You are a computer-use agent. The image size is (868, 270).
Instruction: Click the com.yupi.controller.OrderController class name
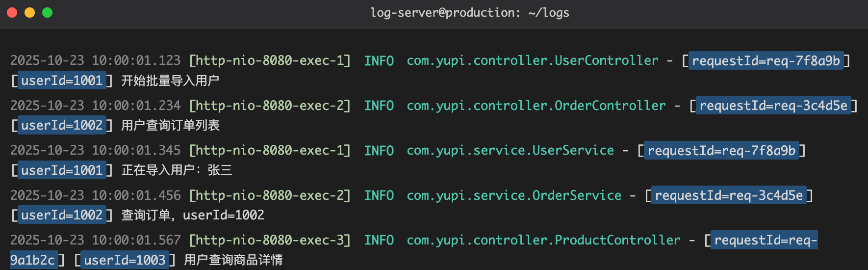[x=536, y=106]
